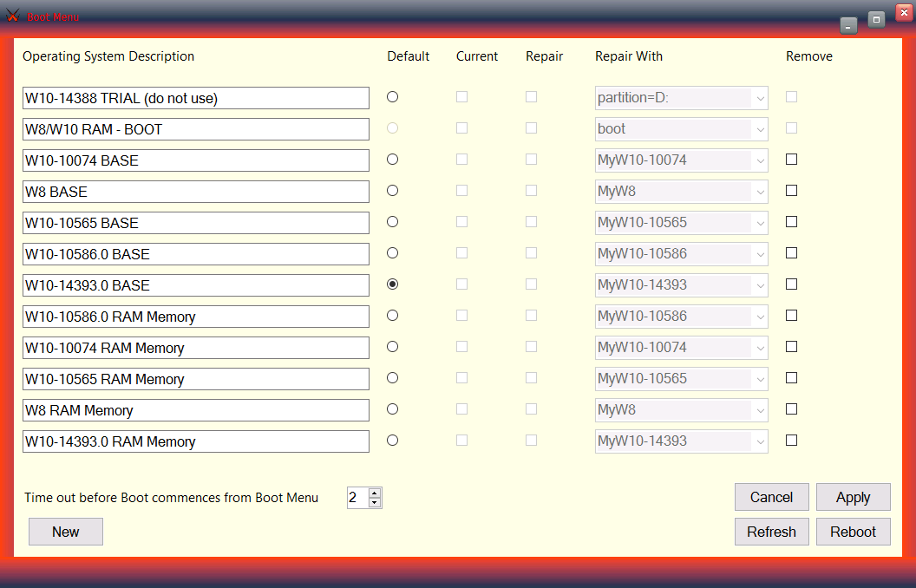The width and height of the screenshot is (916, 588).
Task: Set W10-14388 TRIAL as default OS
Action: 393,97
